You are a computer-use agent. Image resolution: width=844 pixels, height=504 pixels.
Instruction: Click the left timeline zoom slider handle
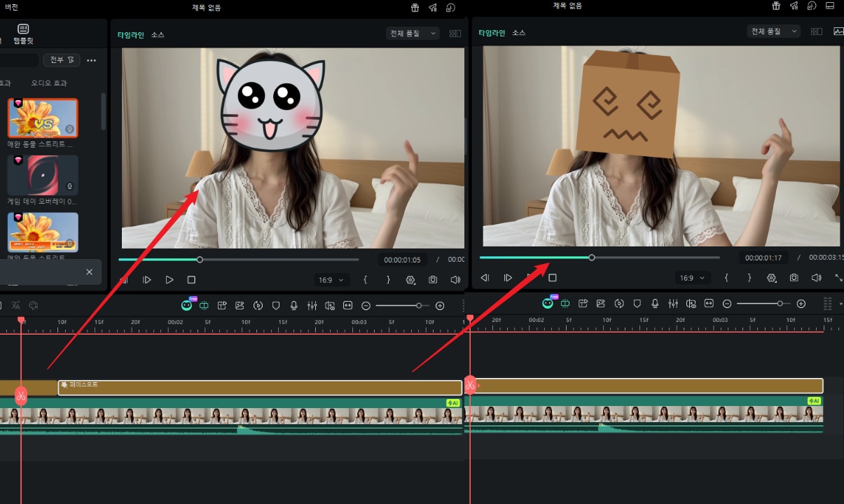[x=419, y=306]
